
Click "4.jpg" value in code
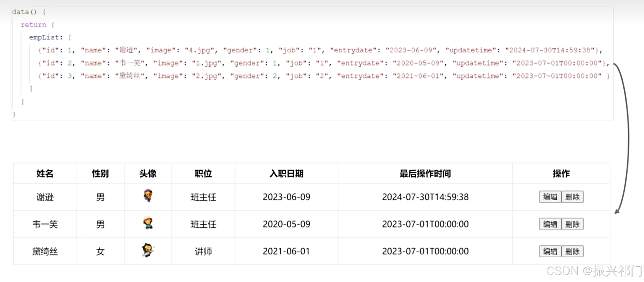[x=199, y=50]
